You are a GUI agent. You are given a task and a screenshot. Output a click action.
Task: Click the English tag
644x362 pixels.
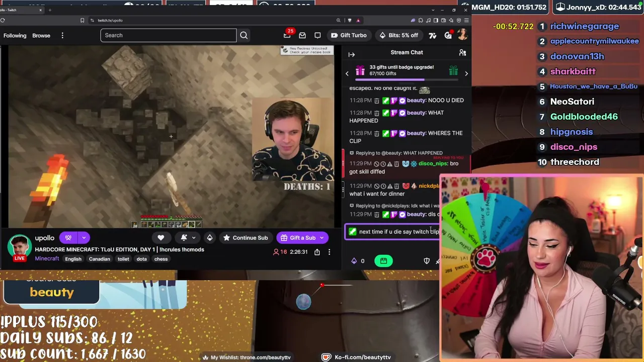coord(73,259)
